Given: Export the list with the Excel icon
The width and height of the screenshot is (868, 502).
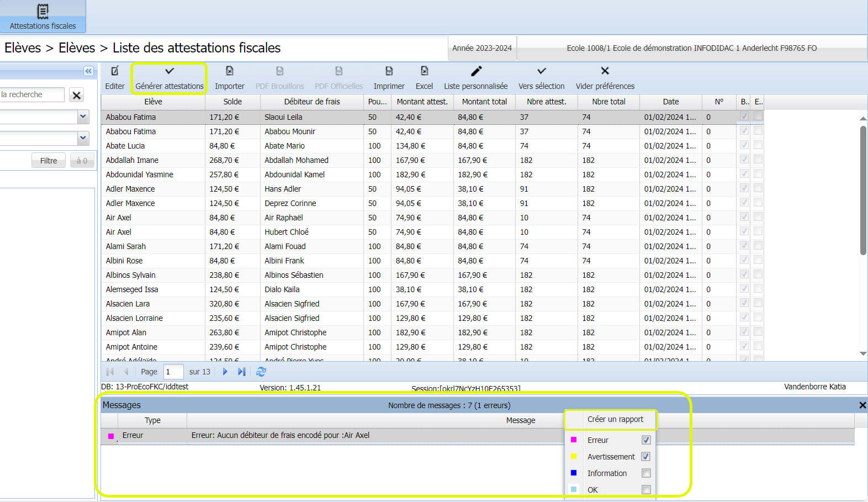Looking at the screenshot, I should point(424,71).
